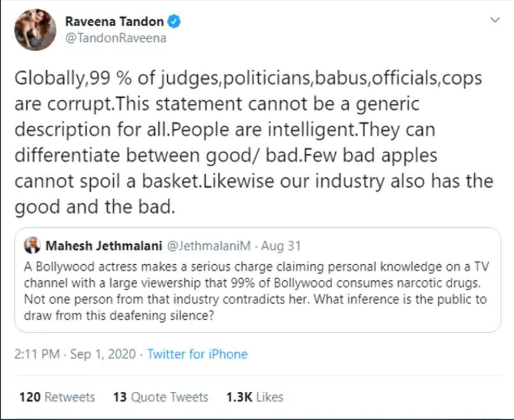Open the @TandonRaveena handle
The image size is (514, 420).
click(x=116, y=38)
